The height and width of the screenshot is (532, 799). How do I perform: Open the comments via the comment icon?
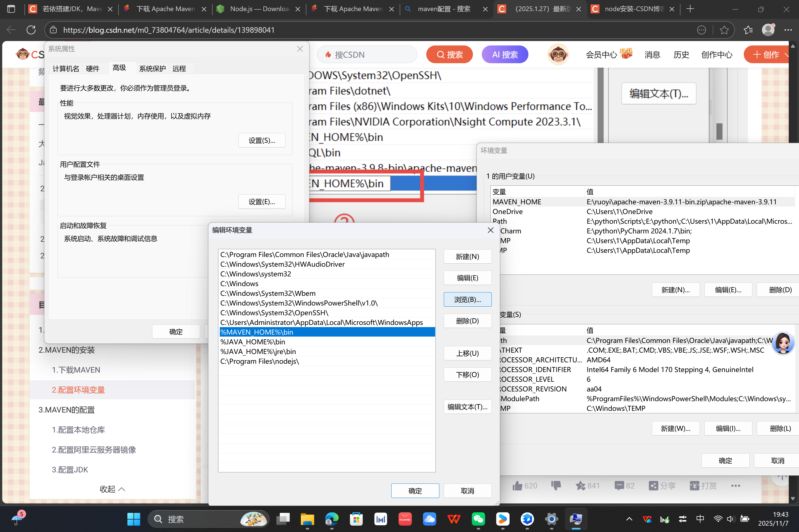tap(619, 486)
